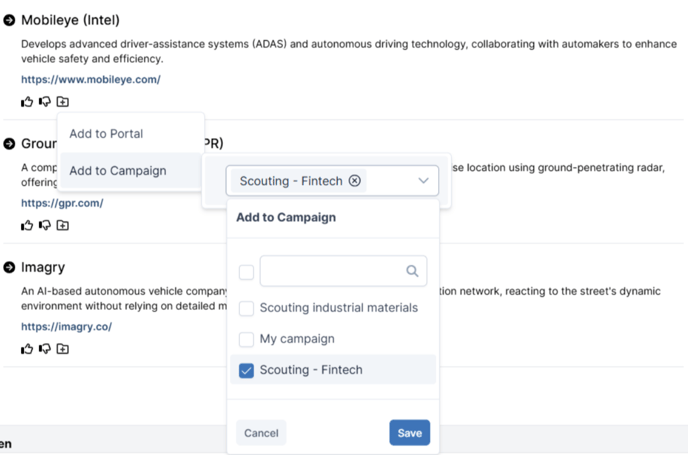Click thumbs up for Mobileye (Intel)
This screenshot has width=688, height=455.
27,102
